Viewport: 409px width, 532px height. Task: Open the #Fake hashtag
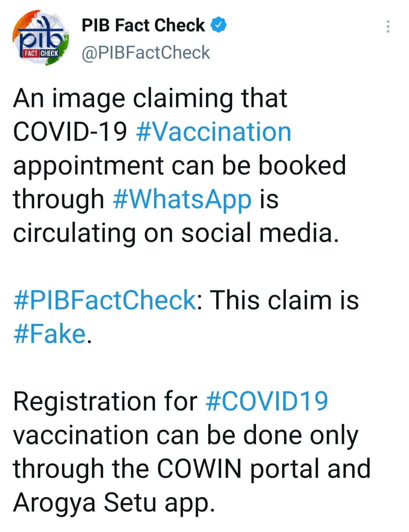click(50, 334)
